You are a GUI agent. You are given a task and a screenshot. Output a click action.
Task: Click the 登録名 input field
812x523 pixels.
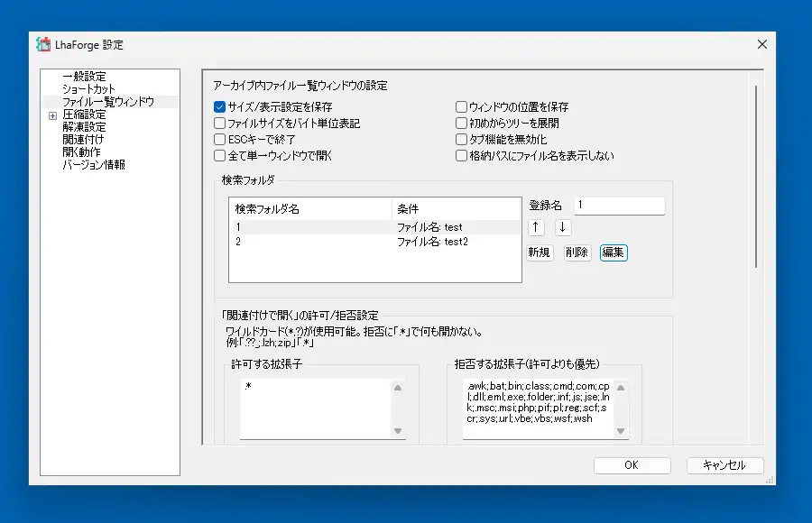pyautogui.click(x=619, y=206)
